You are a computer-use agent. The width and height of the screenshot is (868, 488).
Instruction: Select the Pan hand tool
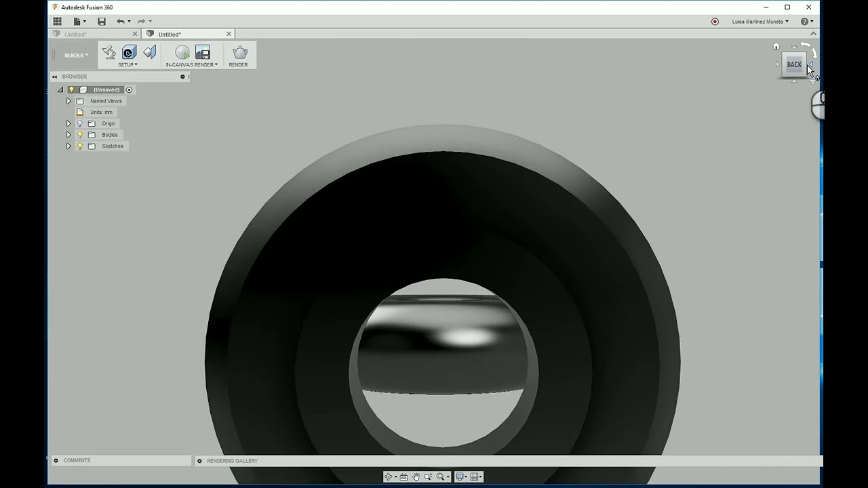pos(416,476)
